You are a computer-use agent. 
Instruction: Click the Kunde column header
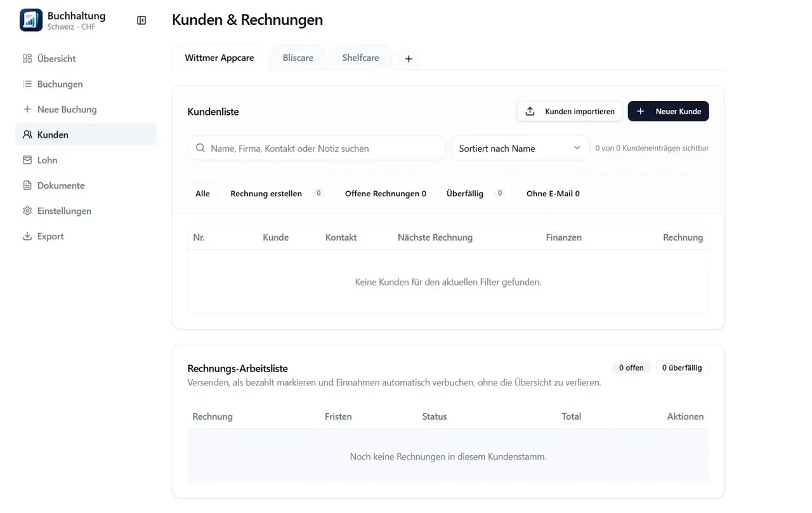click(276, 237)
